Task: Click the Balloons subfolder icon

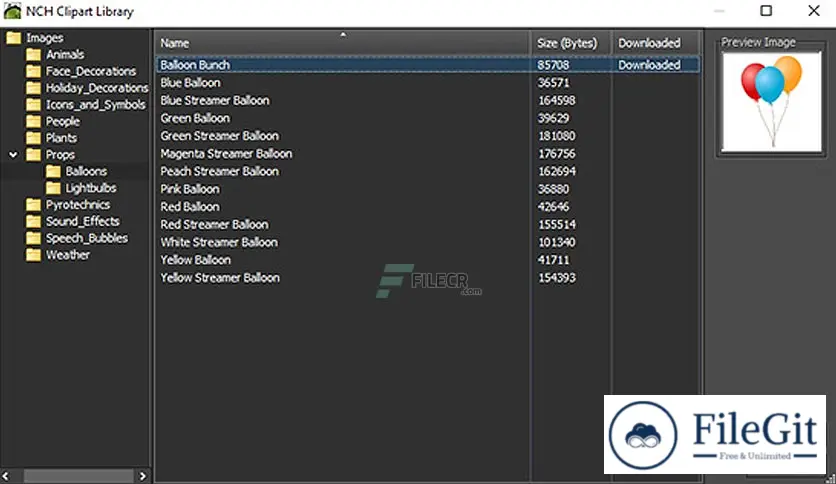Action: [53, 171]
